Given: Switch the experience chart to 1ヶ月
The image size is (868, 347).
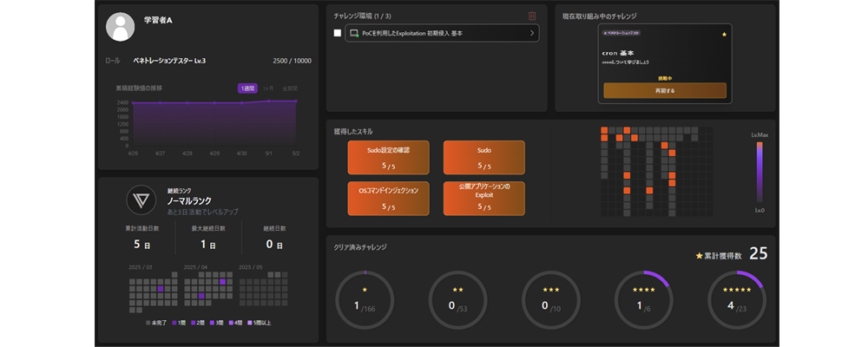Looking at the screenshot, I should tap(268, 88).
